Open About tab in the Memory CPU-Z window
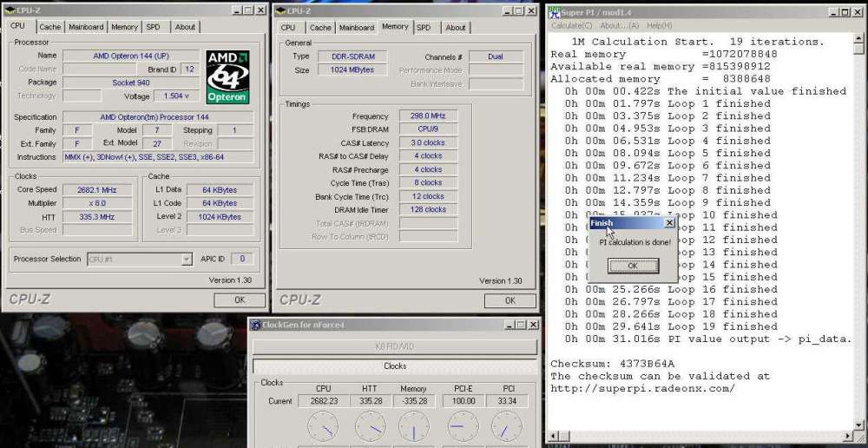The image size is (868, 448). tap(456, 27)
